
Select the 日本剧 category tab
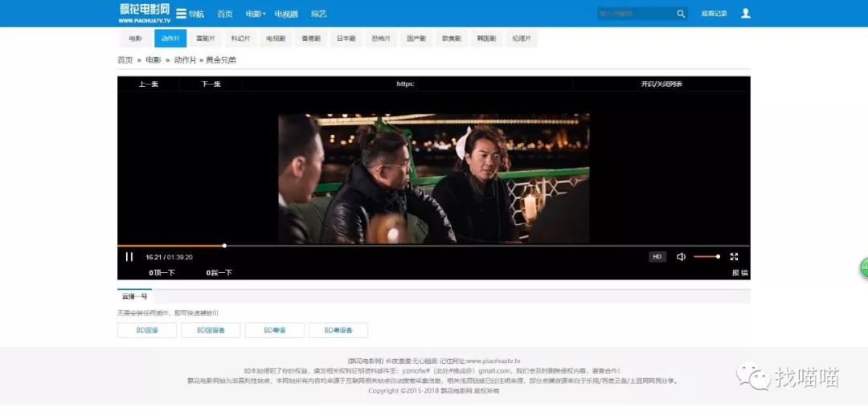(x=346, y=39)
